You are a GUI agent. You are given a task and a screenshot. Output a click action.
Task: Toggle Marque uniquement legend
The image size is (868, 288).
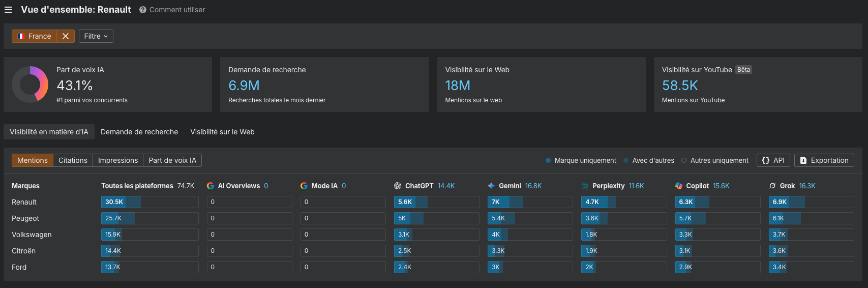(x=581, y=160)
